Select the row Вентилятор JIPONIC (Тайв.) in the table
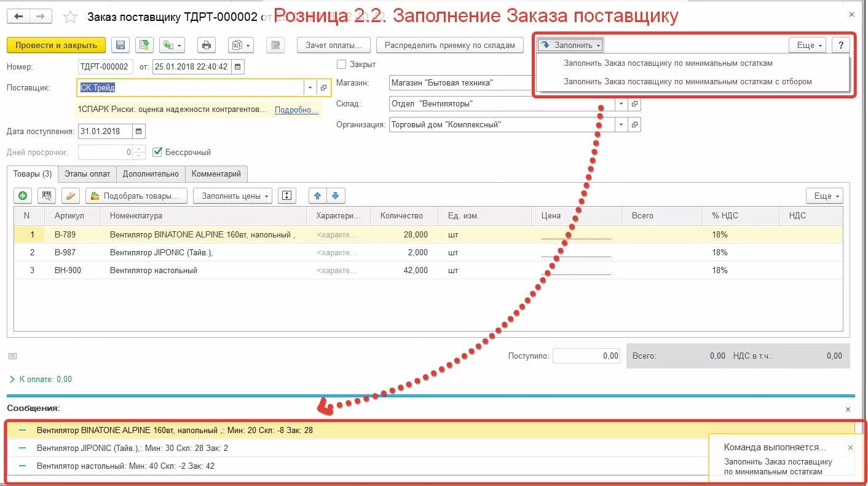 click(x=428, y=252)
